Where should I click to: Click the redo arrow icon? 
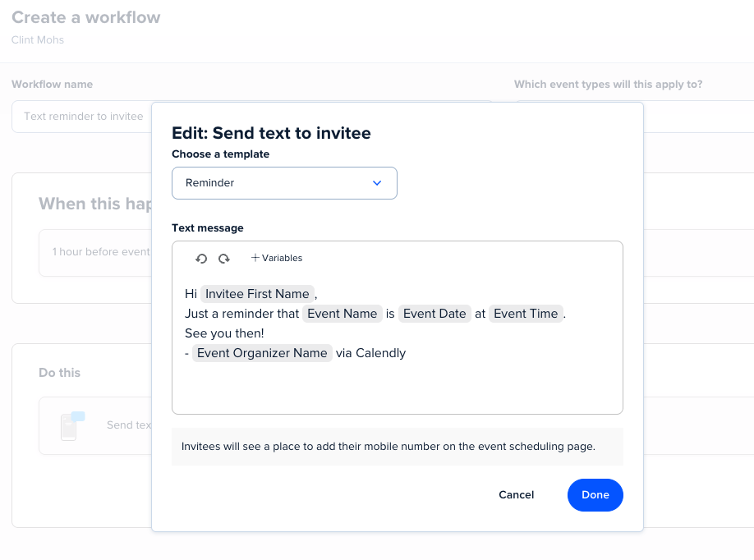point(223,259)
